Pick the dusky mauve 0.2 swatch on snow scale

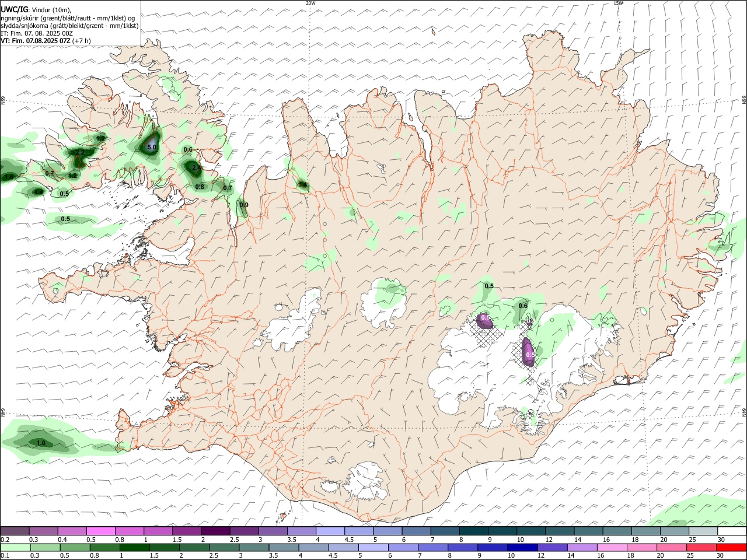click(15, 531)
